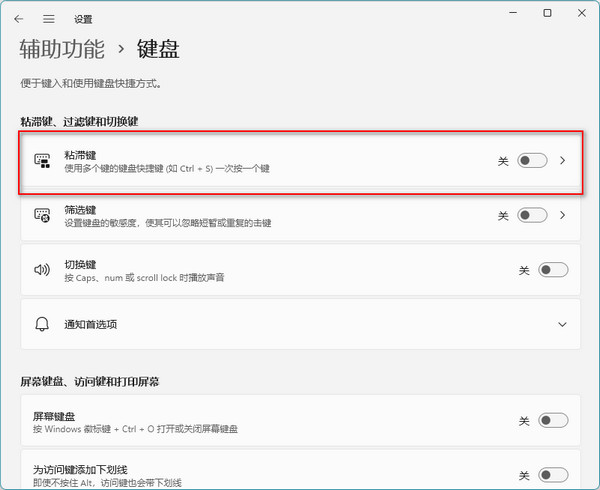Click the 通知首选项 bell icon
The image size is (600, 490).
pos(42,325)
